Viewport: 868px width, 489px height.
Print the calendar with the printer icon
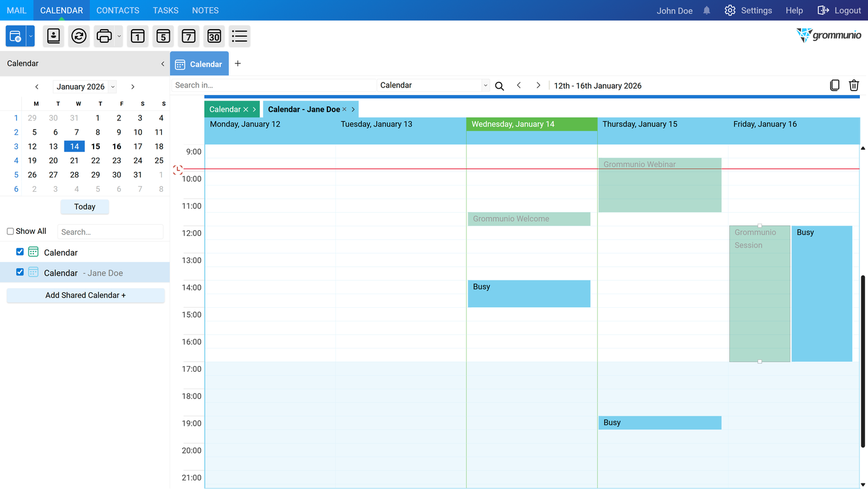pyautogui.click(x=104, y=37)
